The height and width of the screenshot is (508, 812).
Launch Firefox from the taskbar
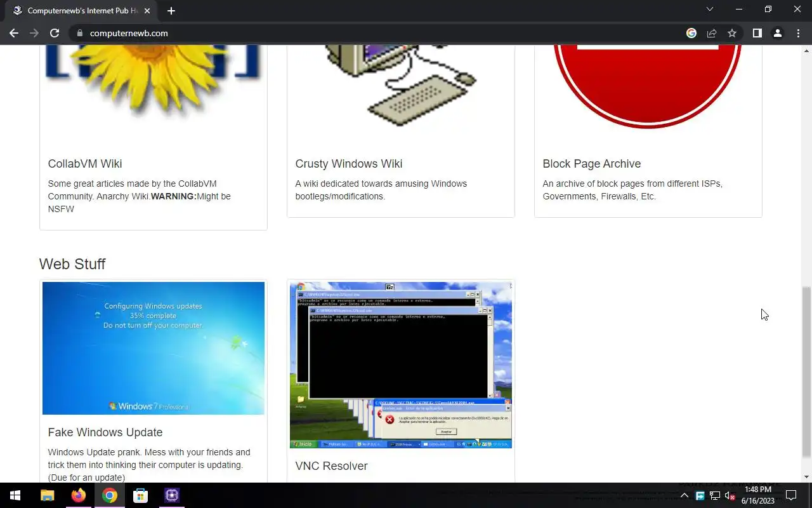pyautogui.click(x=79, y=495)
